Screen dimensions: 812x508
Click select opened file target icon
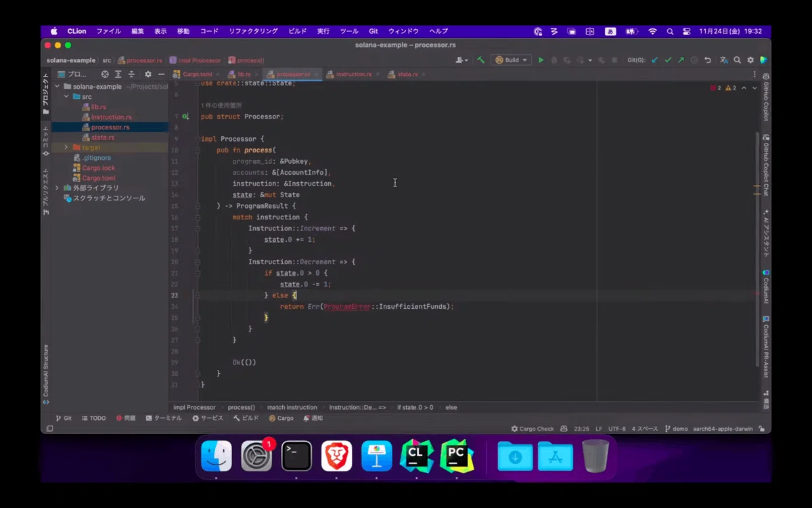click(x=105, y=75)
